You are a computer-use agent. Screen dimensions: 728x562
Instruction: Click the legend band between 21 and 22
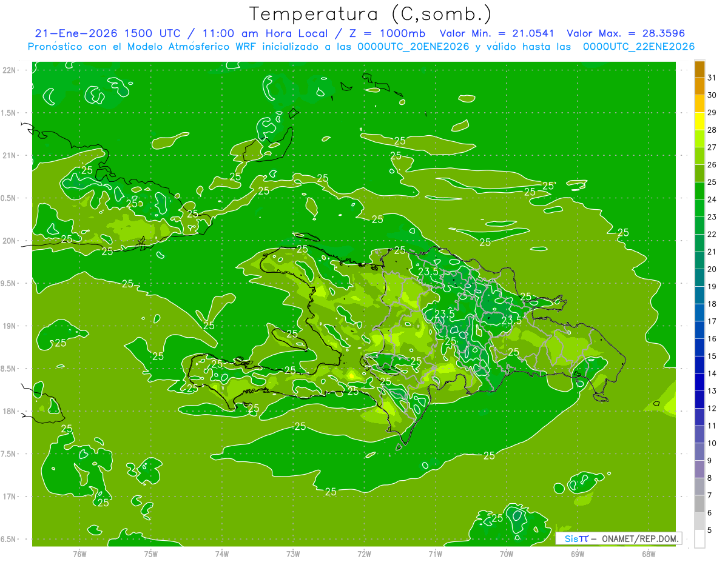click(699, 243)
